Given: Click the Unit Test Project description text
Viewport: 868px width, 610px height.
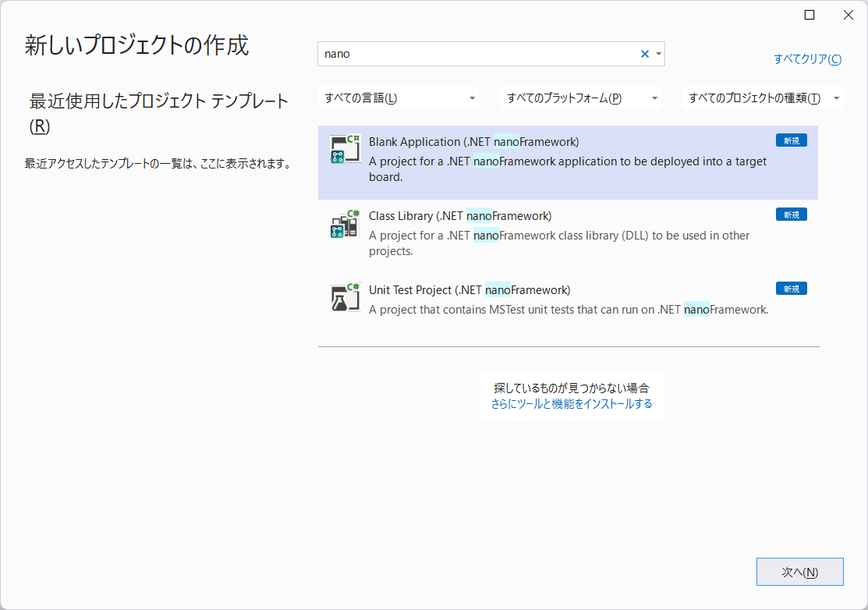Looking at the screenshot, I should pyautogui.click(x=569, y=310).
